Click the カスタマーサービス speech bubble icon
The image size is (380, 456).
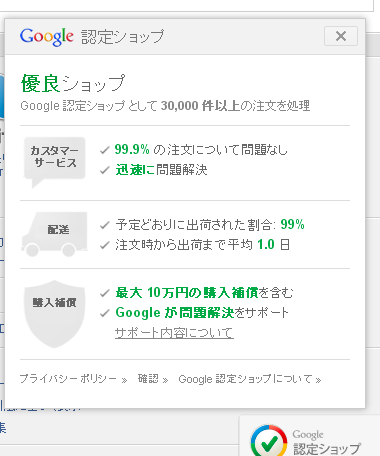[55, 162]
